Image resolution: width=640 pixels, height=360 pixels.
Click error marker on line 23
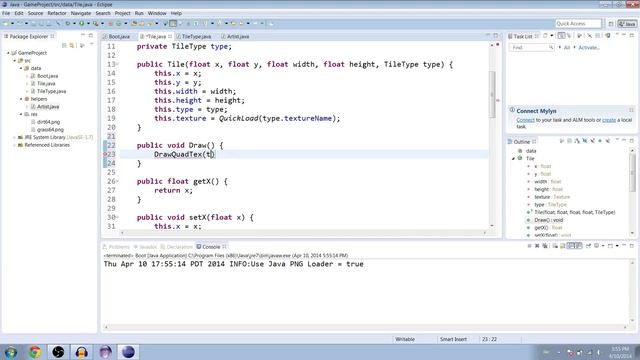point(105,154)
